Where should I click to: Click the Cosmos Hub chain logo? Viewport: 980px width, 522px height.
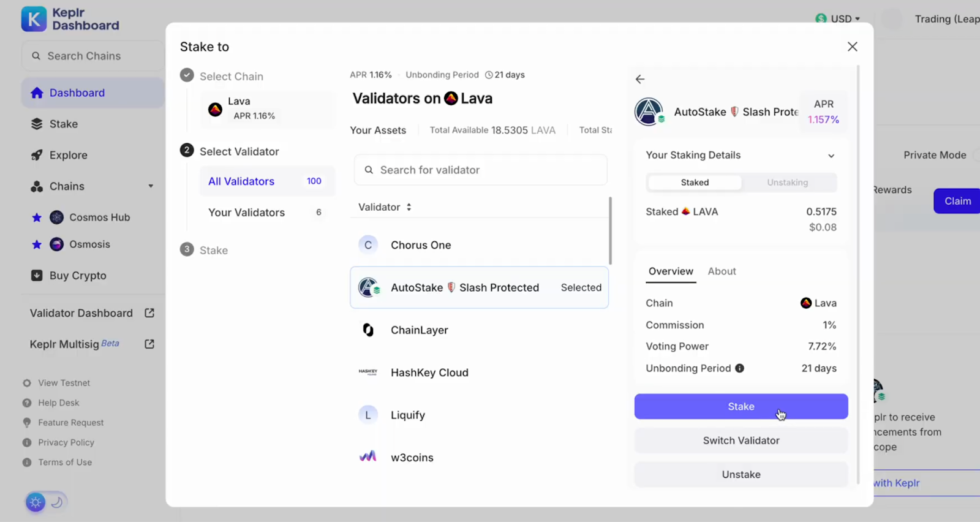(56, 217)
